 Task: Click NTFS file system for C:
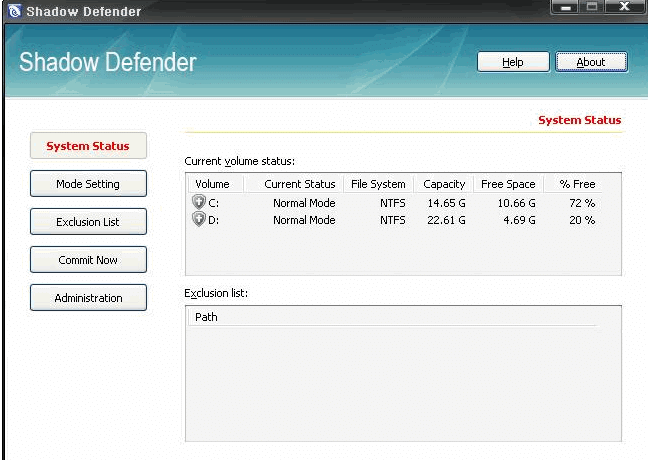(393, 203)
